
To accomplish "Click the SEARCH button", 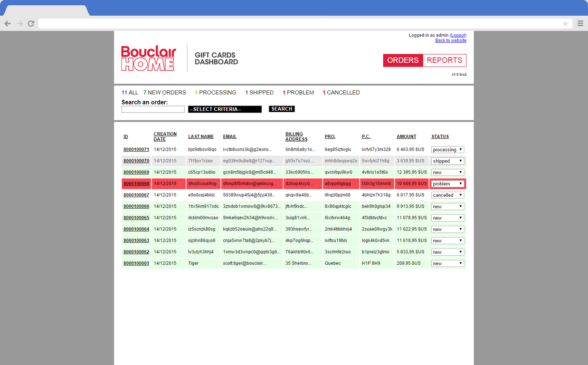I will [x=281, y=108].
